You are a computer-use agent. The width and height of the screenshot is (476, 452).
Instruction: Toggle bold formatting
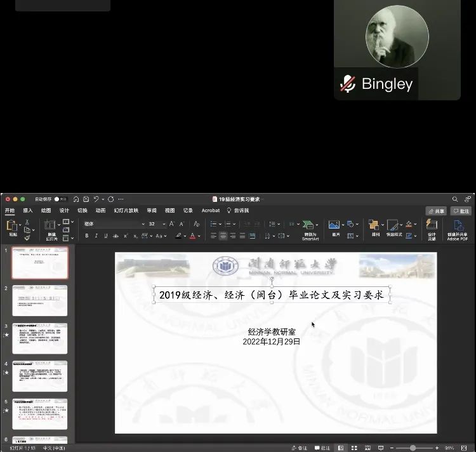pyautogui.click(x=87, y=236)
